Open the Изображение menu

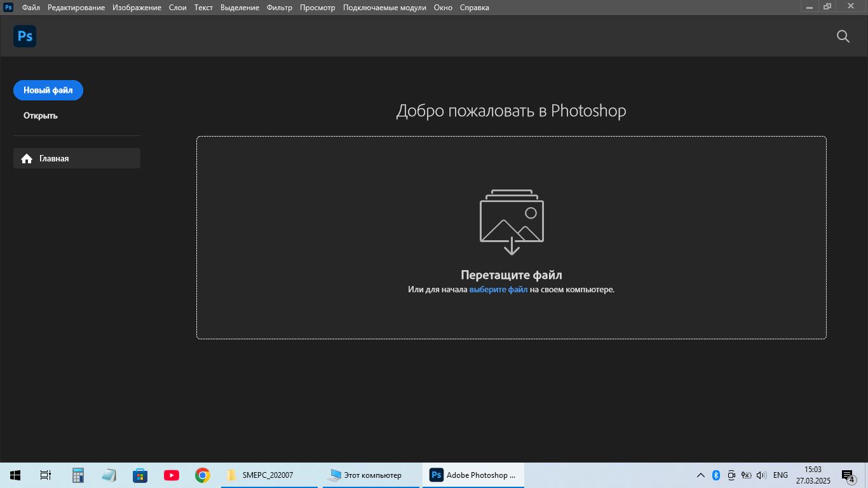click(137, 8)
